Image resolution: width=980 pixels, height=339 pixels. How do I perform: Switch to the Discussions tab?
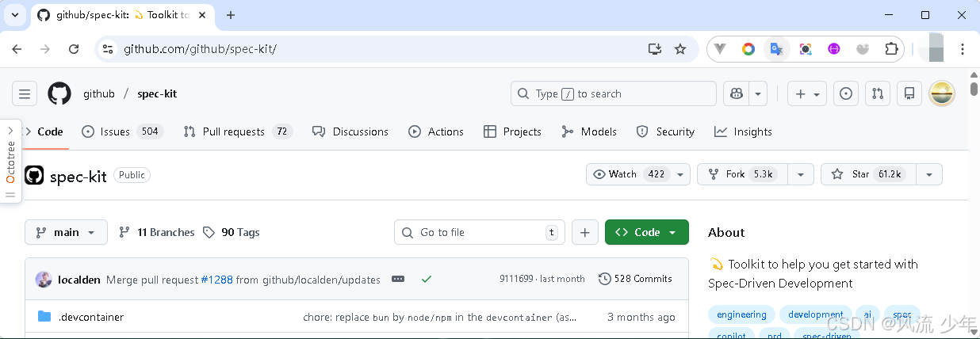coord(350,131)
